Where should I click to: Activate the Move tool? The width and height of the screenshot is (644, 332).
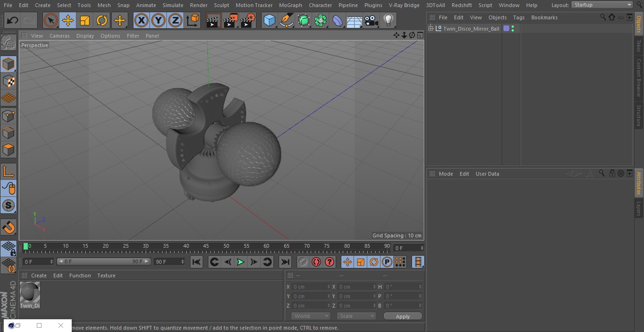coord(68,20)
